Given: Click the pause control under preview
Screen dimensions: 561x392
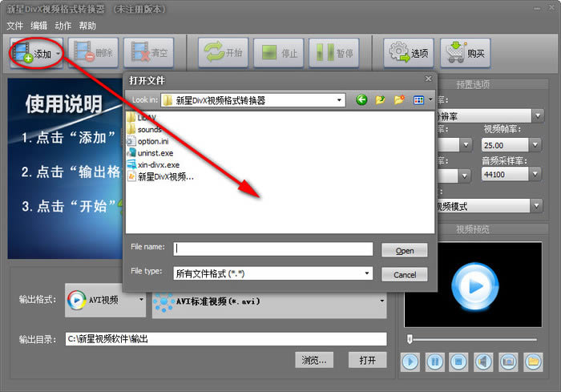Looking at the screenshot, I should tap(434, 362).
